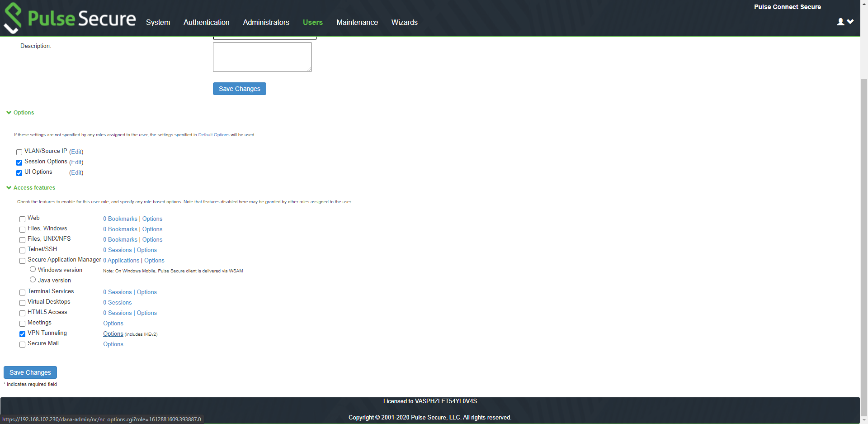Enable the Telnet/SSH checkbox
Screen dimensions: 868x424
click(22, 250)
